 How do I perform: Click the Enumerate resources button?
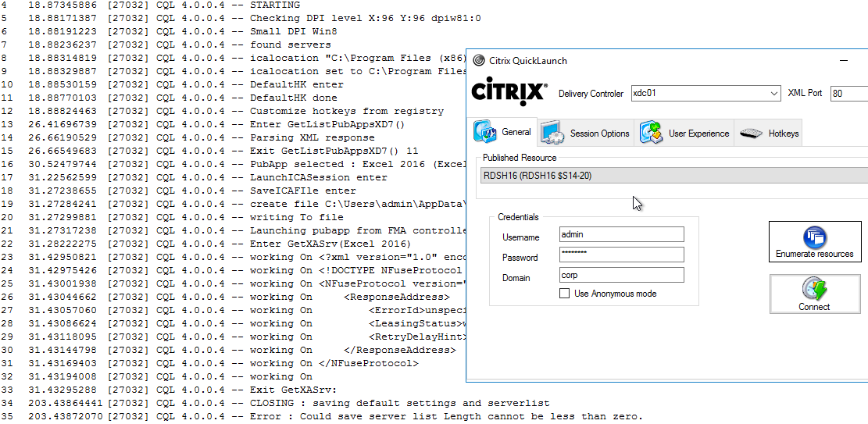tap(815, 241)
